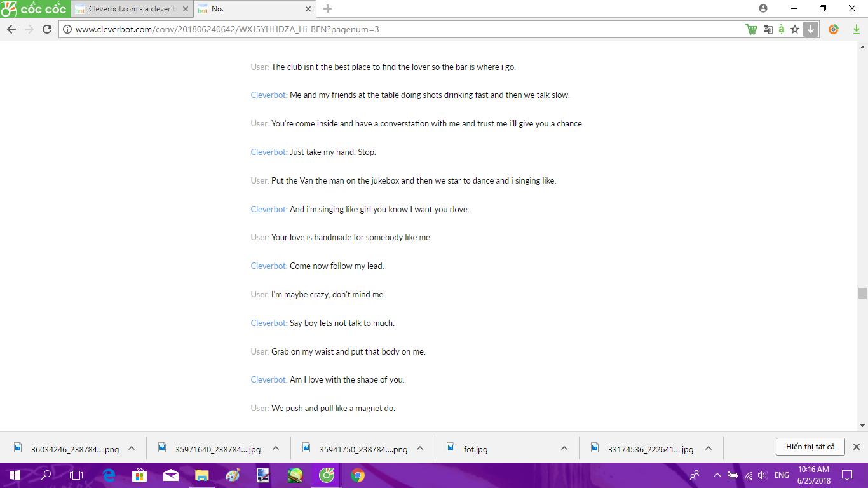The image size is (868, 488).
Task: Switch to the Cleverbot.com tab
Action: coord(127,9)
